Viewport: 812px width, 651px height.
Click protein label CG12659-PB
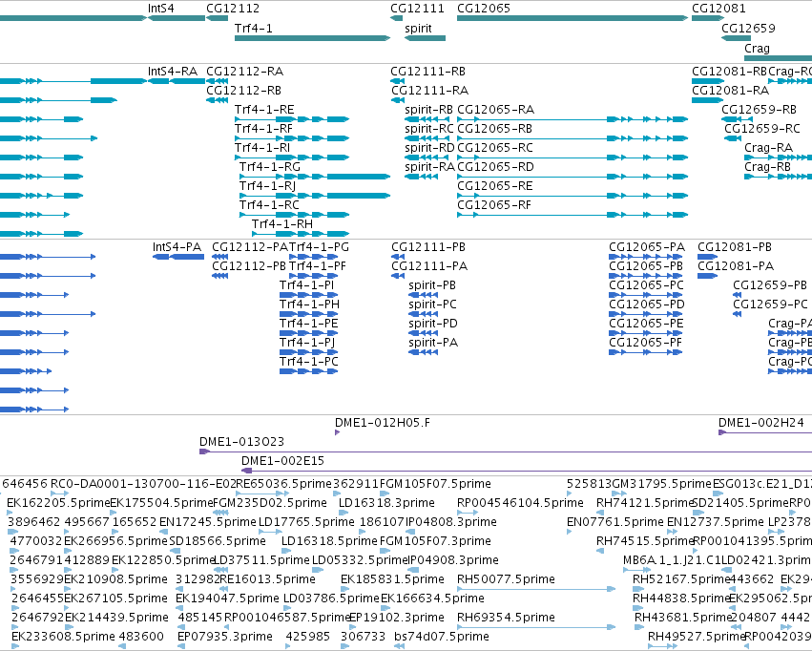[770, 285]
